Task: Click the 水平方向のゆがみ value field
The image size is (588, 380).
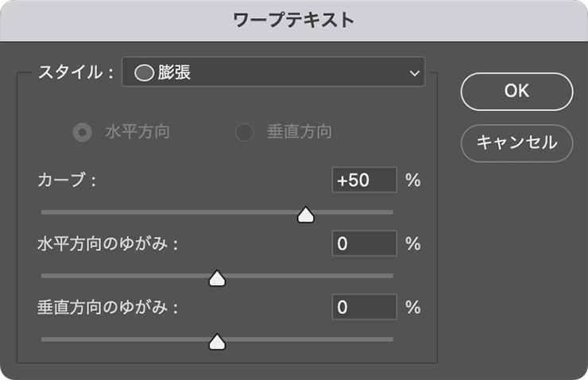Action: pos(364,243)
